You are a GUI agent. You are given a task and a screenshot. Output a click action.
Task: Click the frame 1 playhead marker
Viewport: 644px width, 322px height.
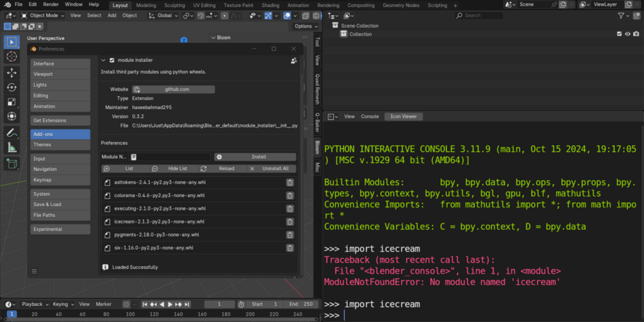coord(12,314)
